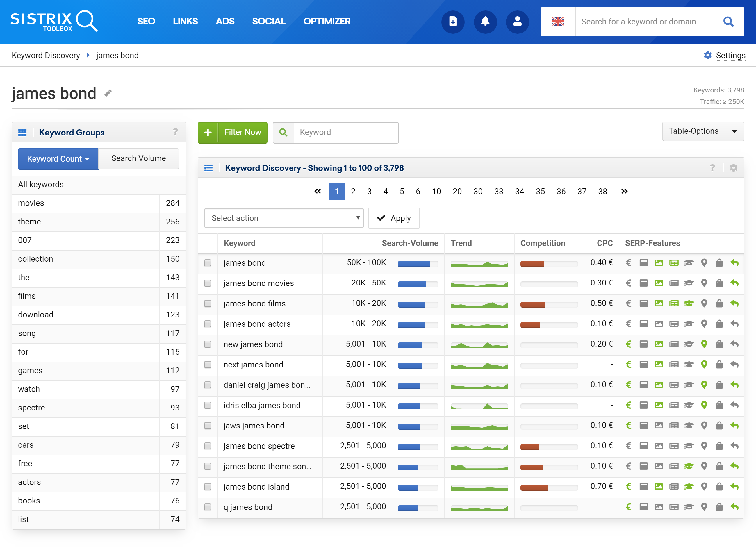Open the LINKS navigation menu
Image resolution: width=756 pixels, height=550 pixels.
(185, 21)
